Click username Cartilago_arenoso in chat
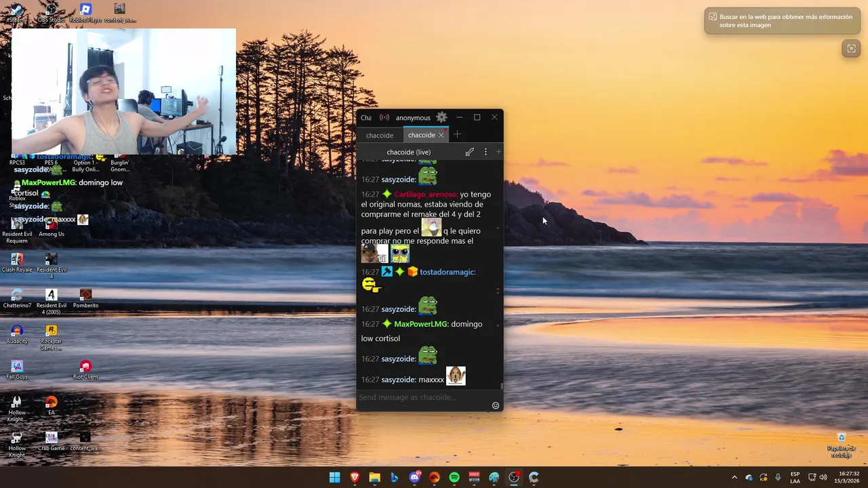868x488 pixels. coord(426,195)
